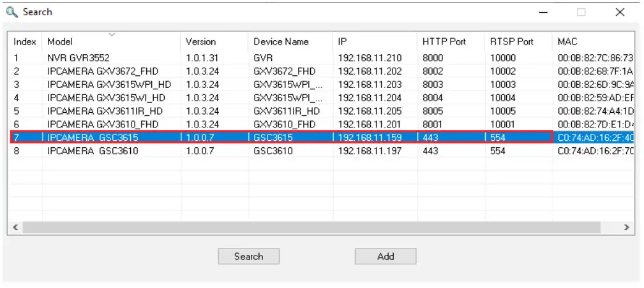Click device name cell GVR
This screenshot has height=288, width=644.
pos(263,58)
